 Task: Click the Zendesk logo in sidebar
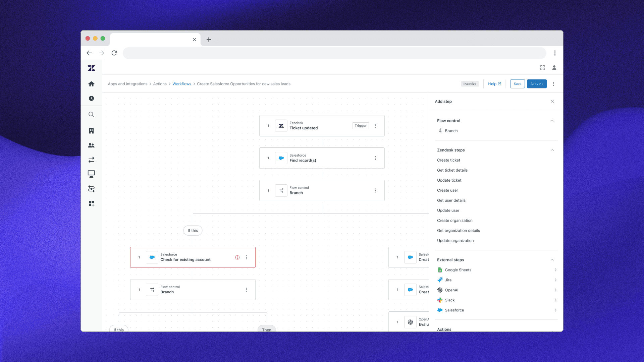[x=91, y=68]
